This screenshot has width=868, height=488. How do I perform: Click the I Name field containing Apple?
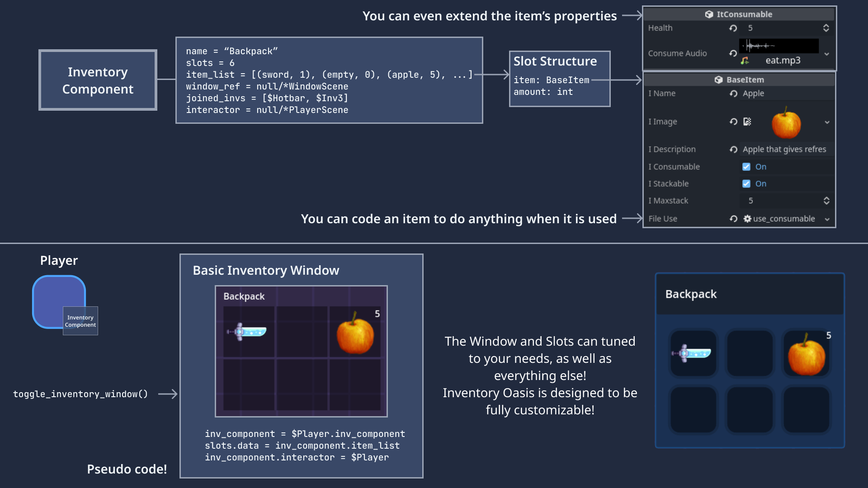coord(787,94)
